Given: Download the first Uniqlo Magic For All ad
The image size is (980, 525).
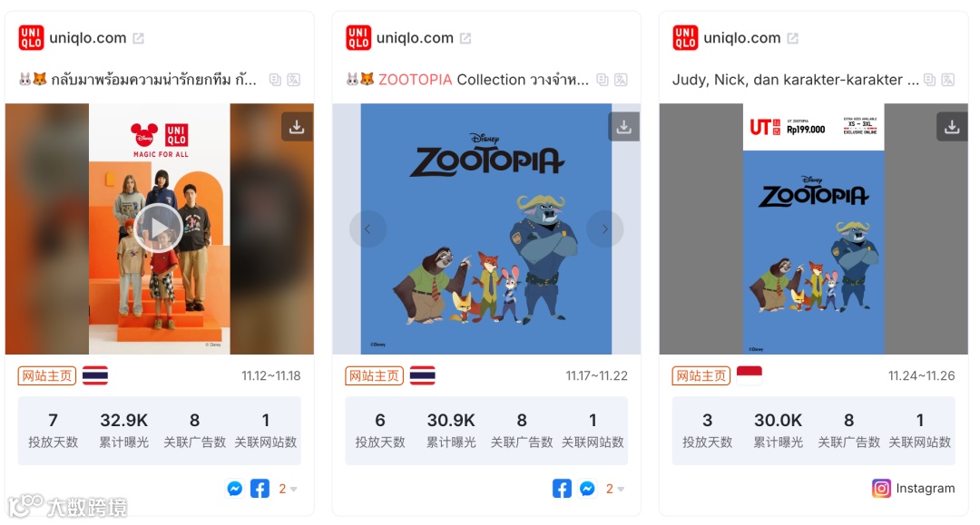Looking at the screenshot, I should (x=297, y=127).
